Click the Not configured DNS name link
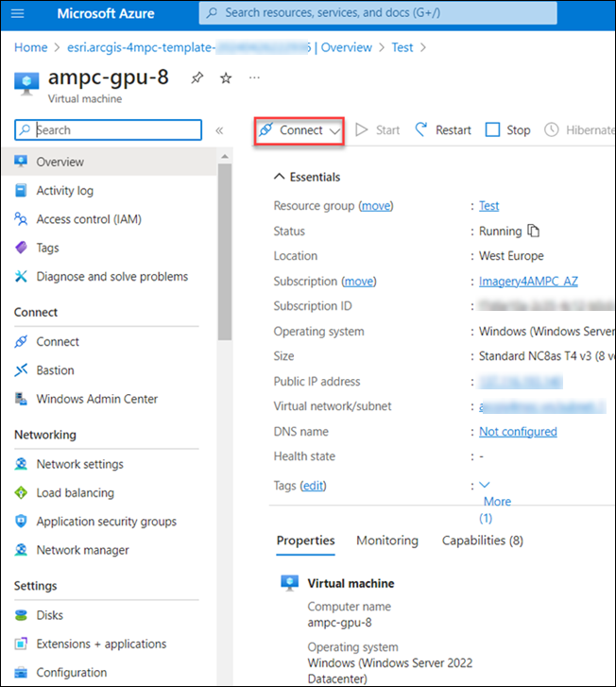The width and height of the screenshot is (616, 687). click(518, 432)
